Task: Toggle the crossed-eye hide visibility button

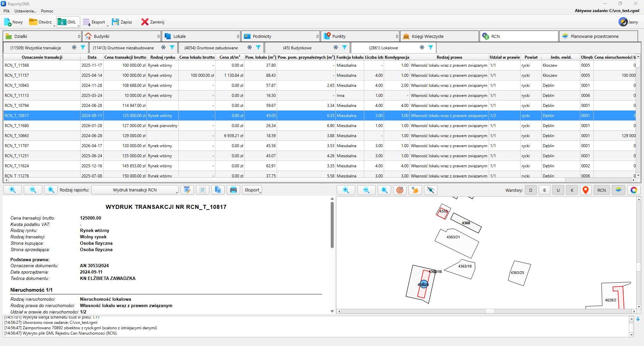Action: [431, 190]
